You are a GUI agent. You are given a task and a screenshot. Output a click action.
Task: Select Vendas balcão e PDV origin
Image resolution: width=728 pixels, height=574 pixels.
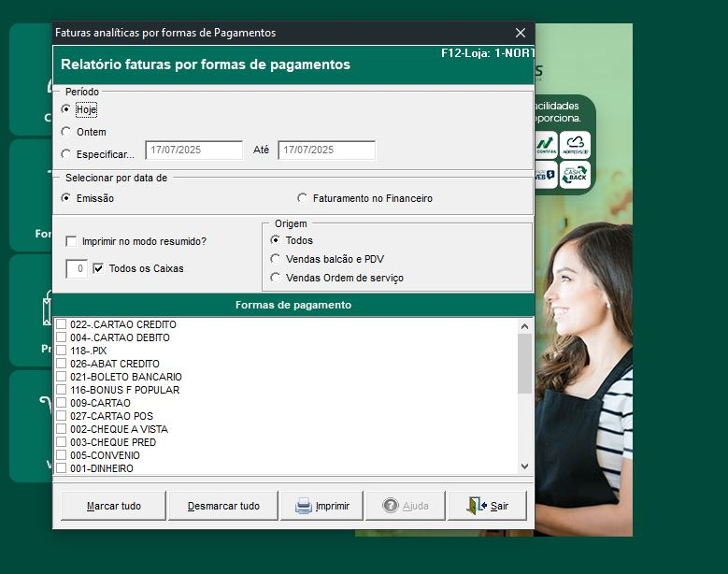click(x=276, y=259)
